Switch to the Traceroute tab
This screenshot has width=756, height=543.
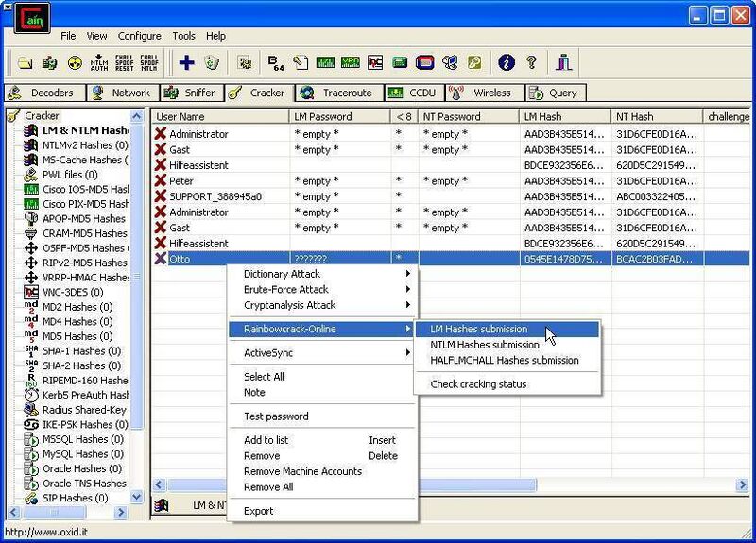(x=339, y=93)
